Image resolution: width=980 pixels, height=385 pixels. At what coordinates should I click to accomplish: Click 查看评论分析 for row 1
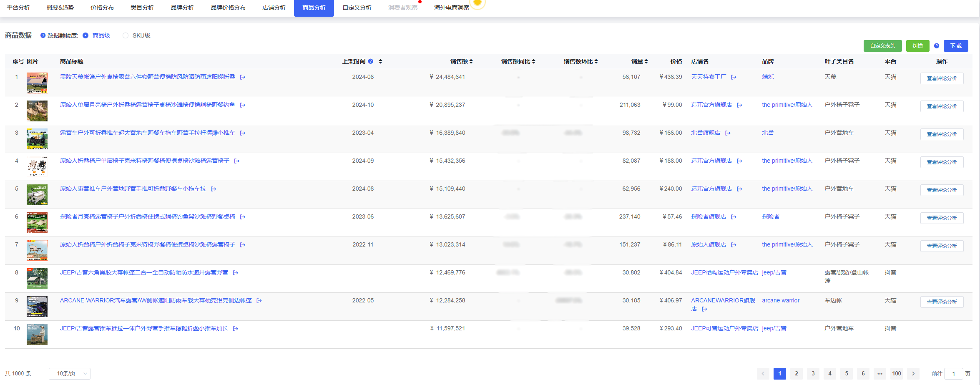coord(942,78)
